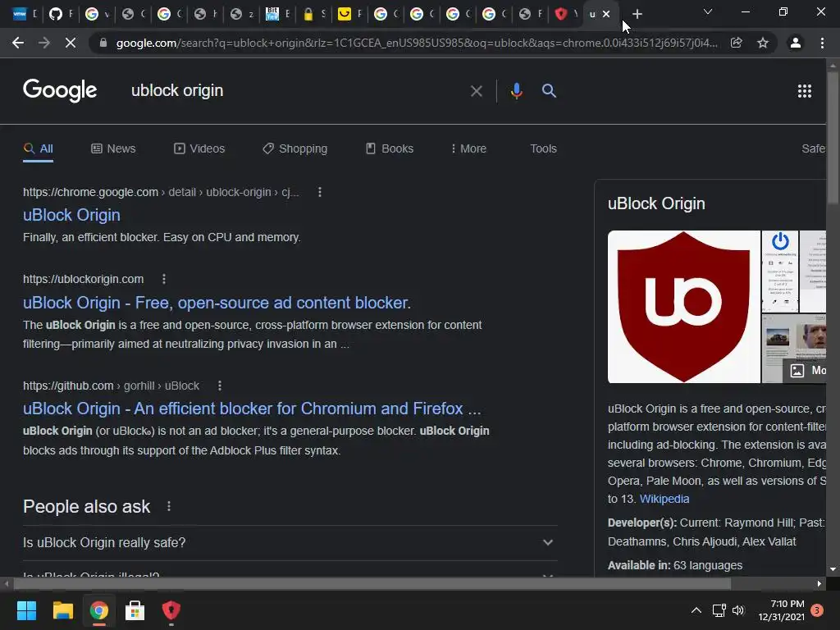The width and height of the screenshot is (840, 630).
Task: Open Chrome's three-dot menu
Action: (822, 43)
